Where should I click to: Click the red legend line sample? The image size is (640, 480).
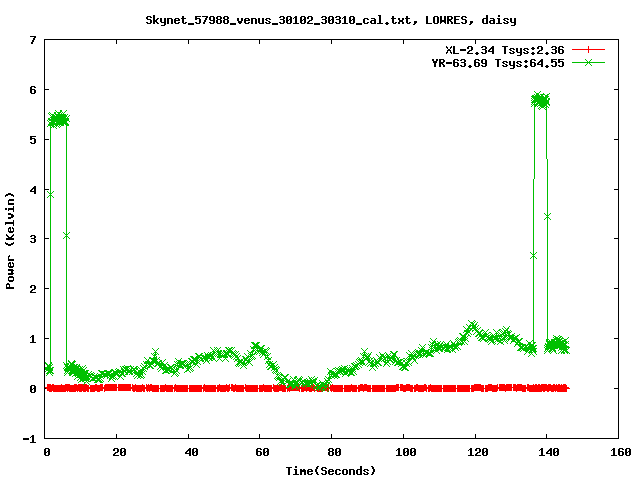pos(588,50)
